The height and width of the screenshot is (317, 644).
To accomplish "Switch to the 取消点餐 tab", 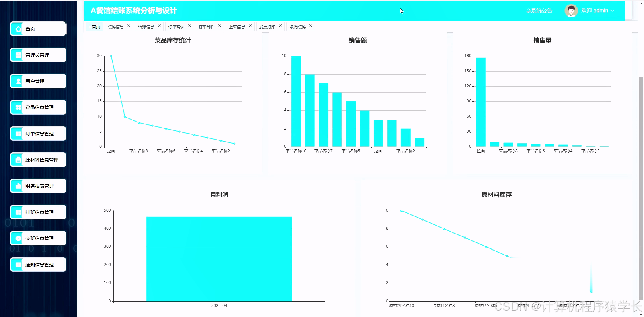I will tap(298, 27).
